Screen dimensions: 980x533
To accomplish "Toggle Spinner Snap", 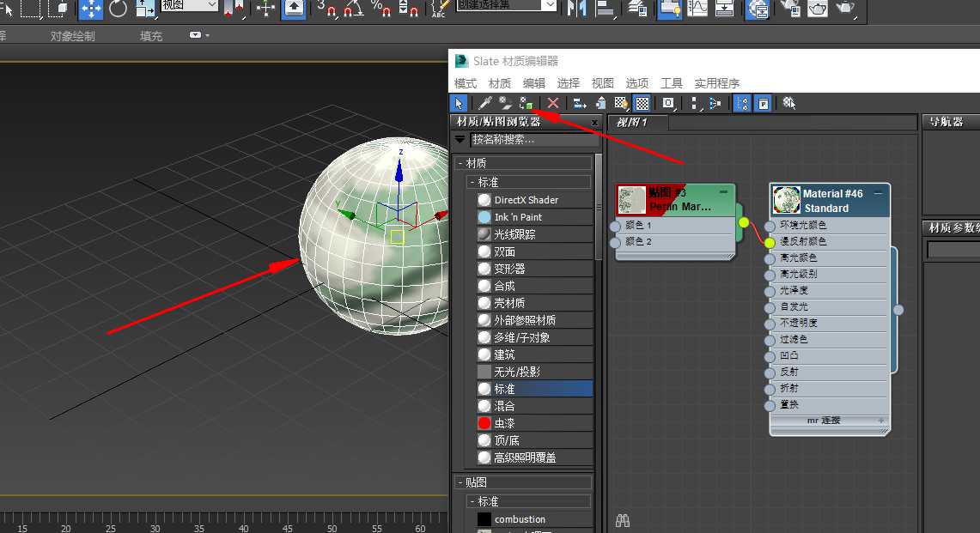I will point(408,9).
